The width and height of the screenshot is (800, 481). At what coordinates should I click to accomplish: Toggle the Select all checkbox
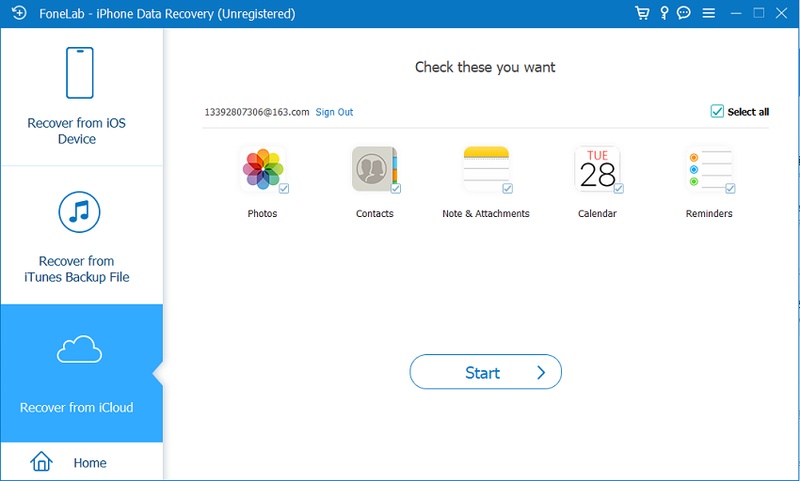click(x=717, y=111)
